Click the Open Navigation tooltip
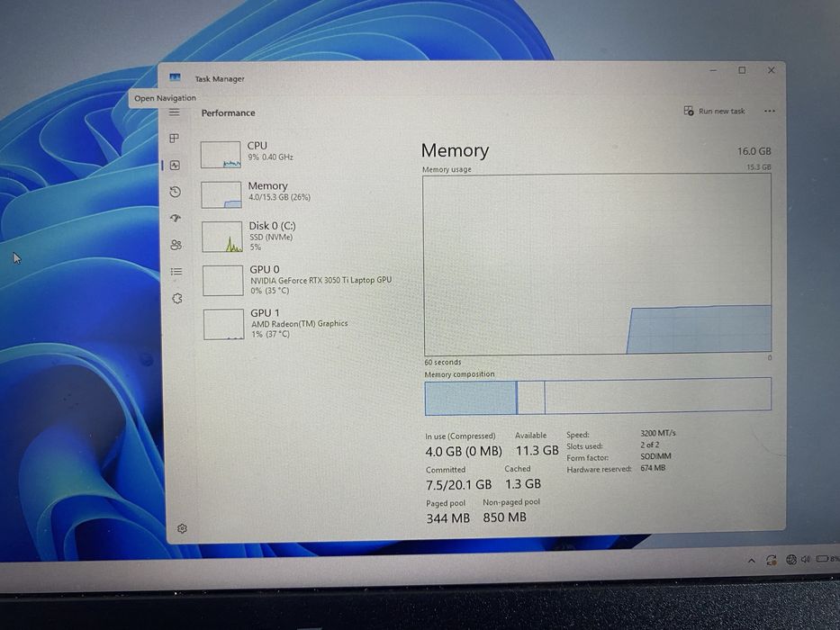Viewport: 840px width, 630px height. click(x=165, y=98)
